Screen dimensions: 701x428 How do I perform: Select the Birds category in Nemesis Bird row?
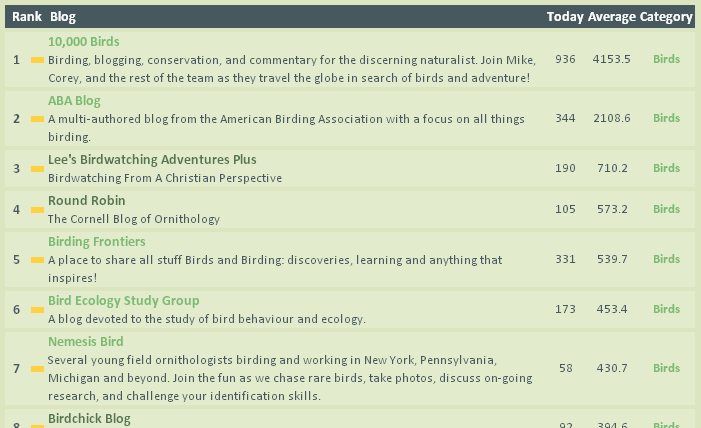pyautogui.click(x=666, y=368)
